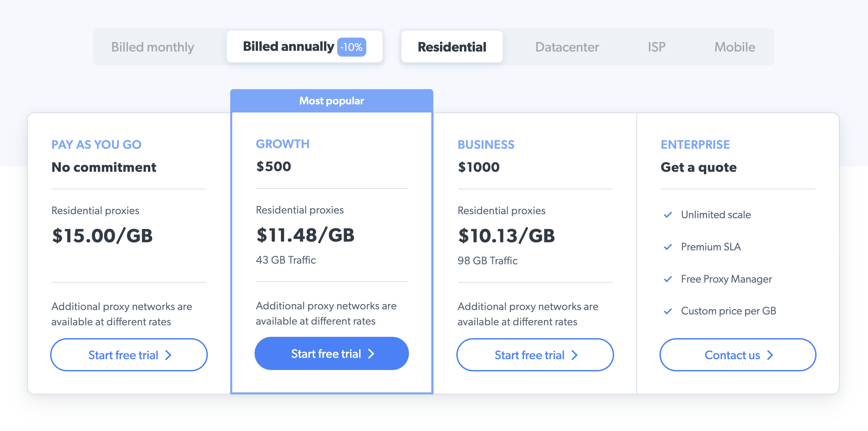Viewport: 868px width, 431px height.
Task: Click the Custom price per GB text
Action: (729, 311)
